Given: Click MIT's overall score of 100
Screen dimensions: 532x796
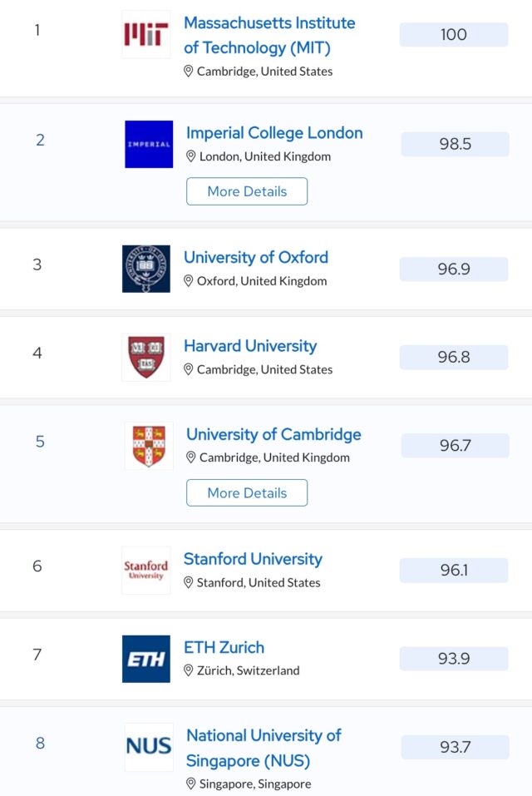Looking at the screenshot, I should [x=454, y=35].
